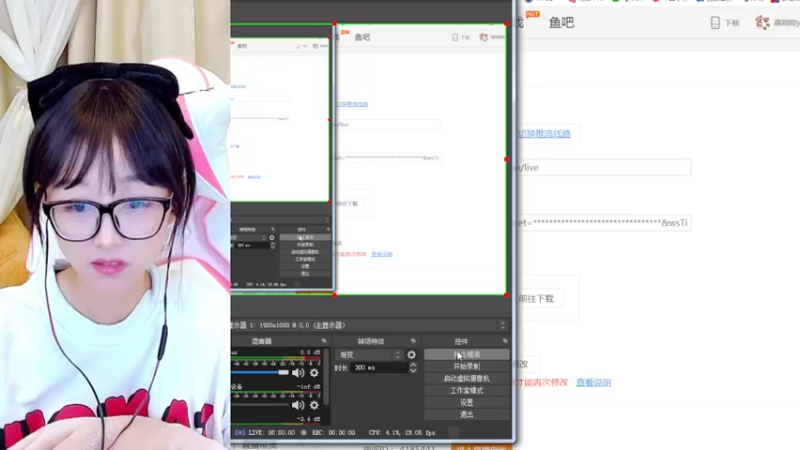800x450 pixels.
Task: Click the phone icon beside 下载 in browser
Action: point(715,22)
